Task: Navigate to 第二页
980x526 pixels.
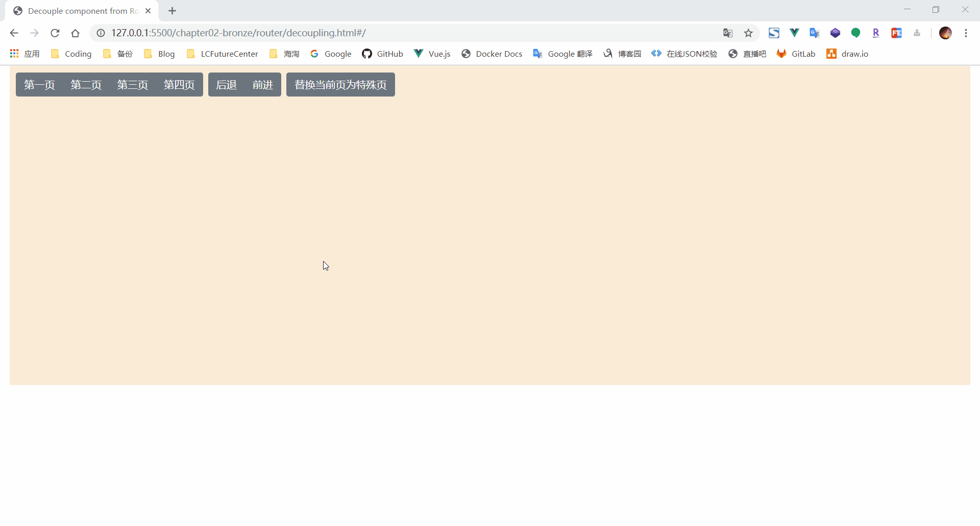Action: pos(86,85)
